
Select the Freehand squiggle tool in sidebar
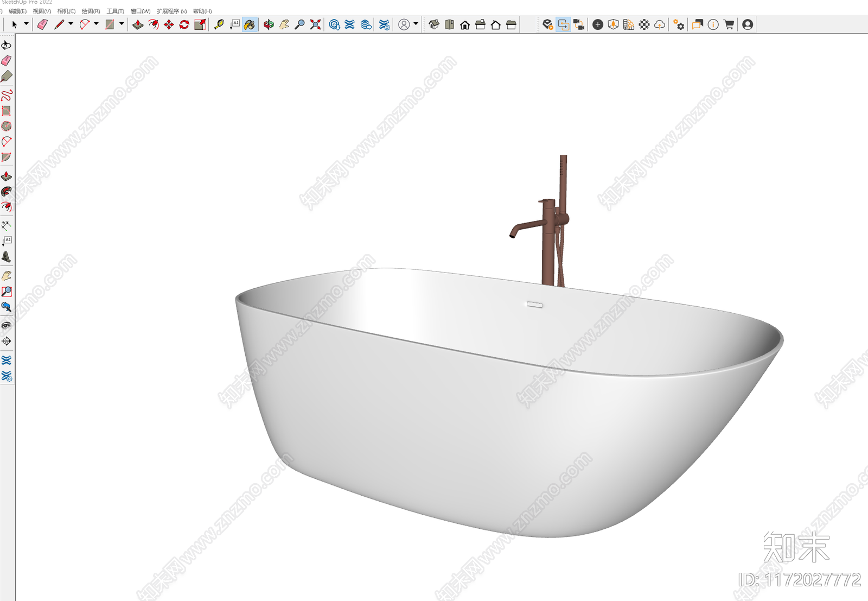click(x=7, y=96)
